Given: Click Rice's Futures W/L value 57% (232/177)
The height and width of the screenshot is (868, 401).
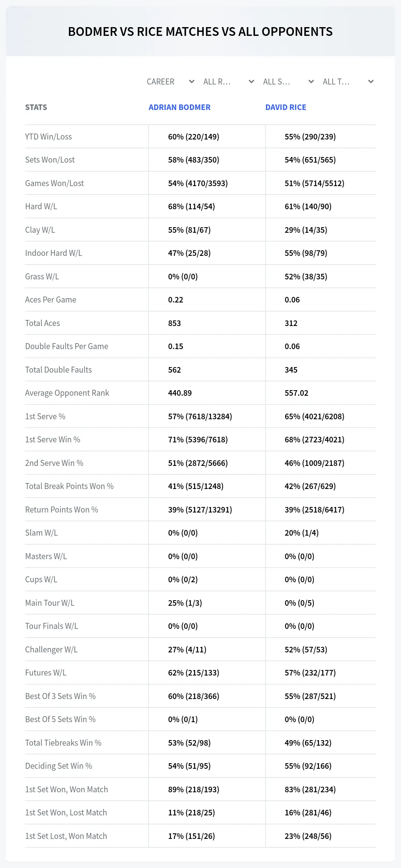Looking at the screenshot, I should click(310, 673).
